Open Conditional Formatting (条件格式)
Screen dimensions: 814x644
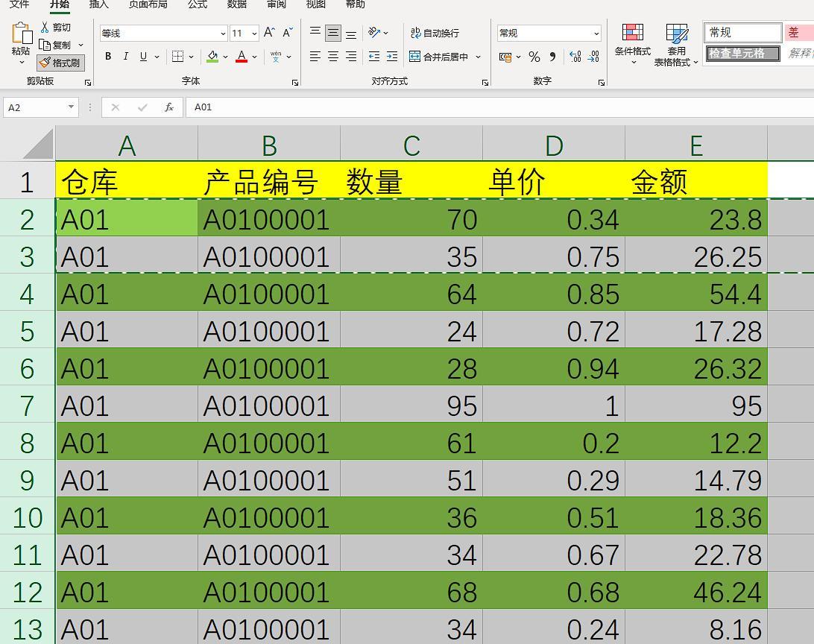point(632,43)
